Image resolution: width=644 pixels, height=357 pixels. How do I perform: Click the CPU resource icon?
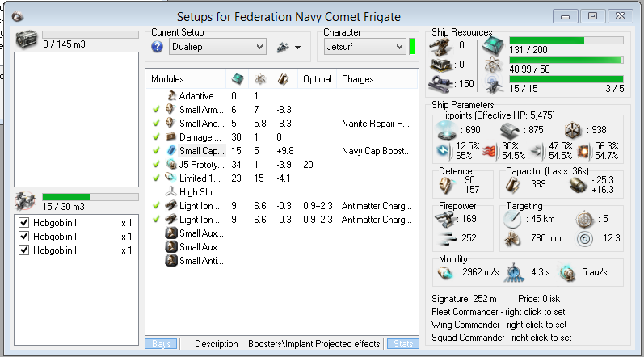coord(493,45)
